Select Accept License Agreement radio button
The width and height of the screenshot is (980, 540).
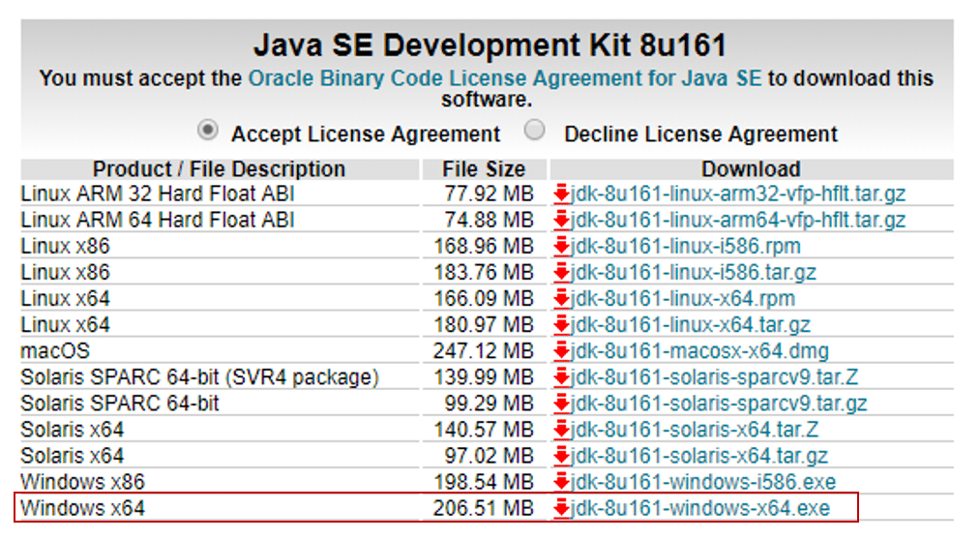(x=208, y=130)
